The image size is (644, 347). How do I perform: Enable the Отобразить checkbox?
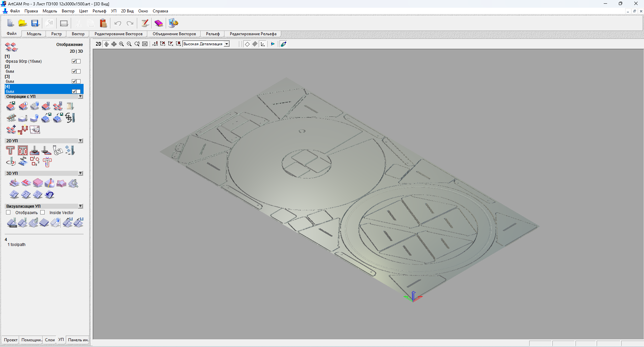8,212
